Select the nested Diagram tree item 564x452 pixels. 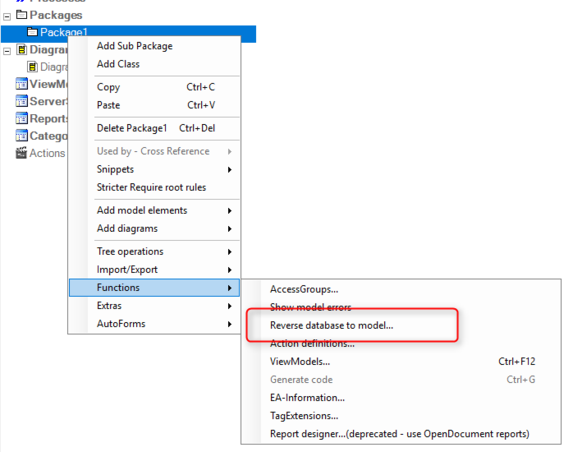pos(48,67)
